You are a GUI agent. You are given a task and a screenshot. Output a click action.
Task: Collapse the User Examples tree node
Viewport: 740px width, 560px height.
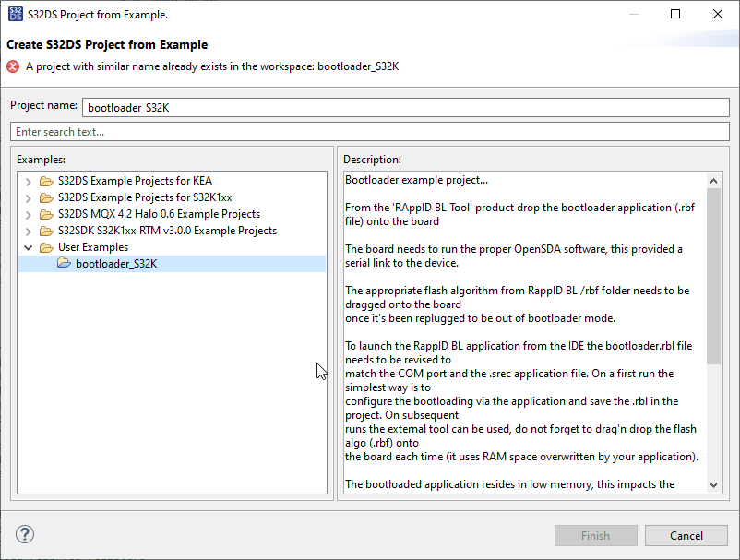click(x=29, y=247)
